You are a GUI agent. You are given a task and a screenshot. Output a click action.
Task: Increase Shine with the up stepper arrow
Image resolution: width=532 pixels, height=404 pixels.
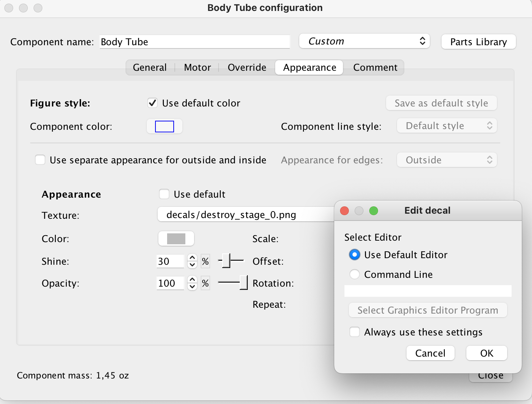tap(192, 258)
